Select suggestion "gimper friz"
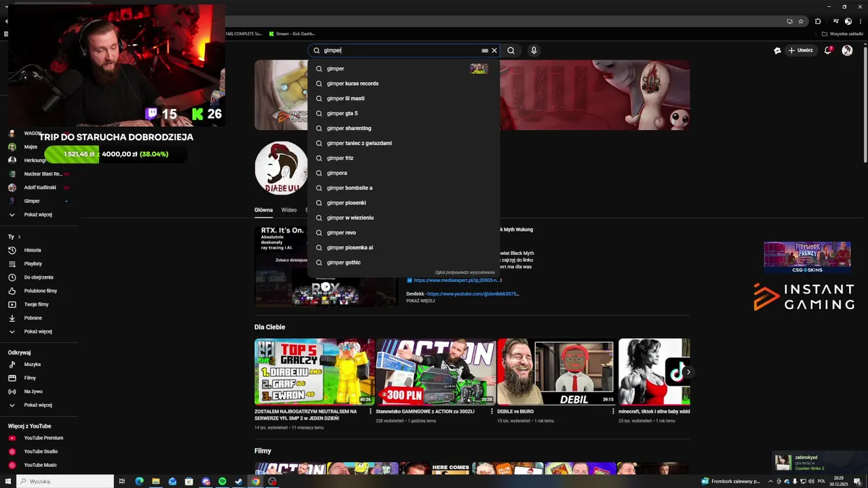This screenshot has height=488, width=868. click(403, 158)
